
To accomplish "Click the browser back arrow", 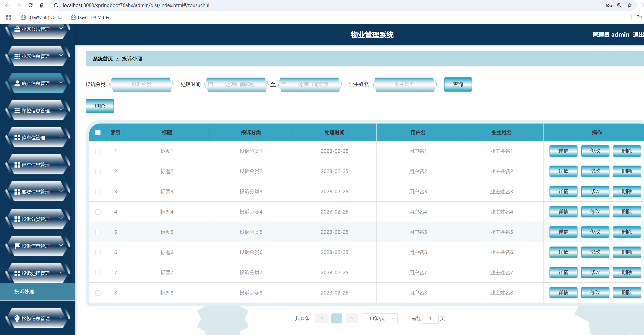I will [7, 5].
